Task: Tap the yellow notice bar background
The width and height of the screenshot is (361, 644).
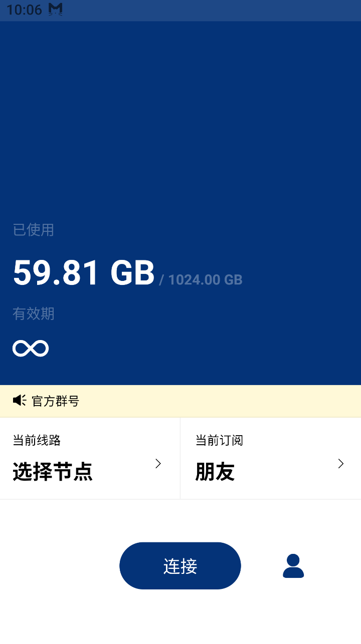Action: coord(221,401)
